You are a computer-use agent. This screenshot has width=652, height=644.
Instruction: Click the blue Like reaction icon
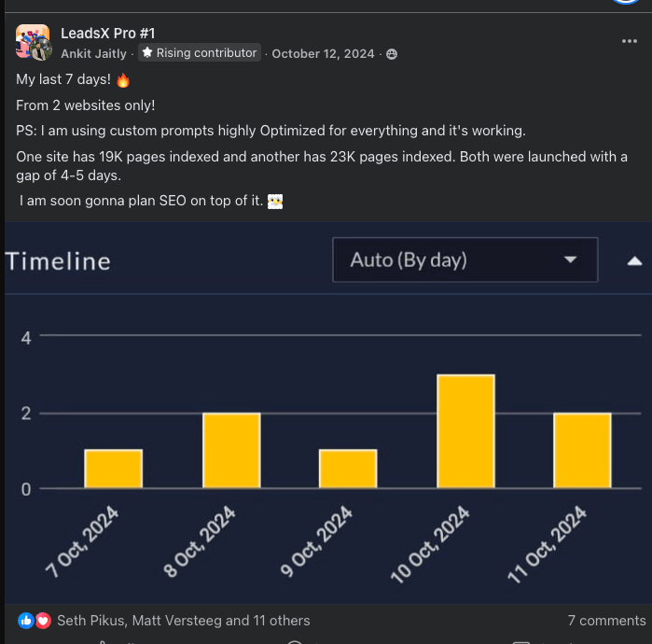click(x=25, y=621)
